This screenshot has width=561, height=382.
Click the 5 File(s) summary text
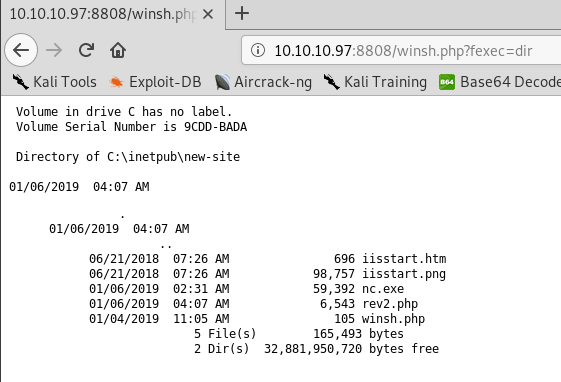225,334
